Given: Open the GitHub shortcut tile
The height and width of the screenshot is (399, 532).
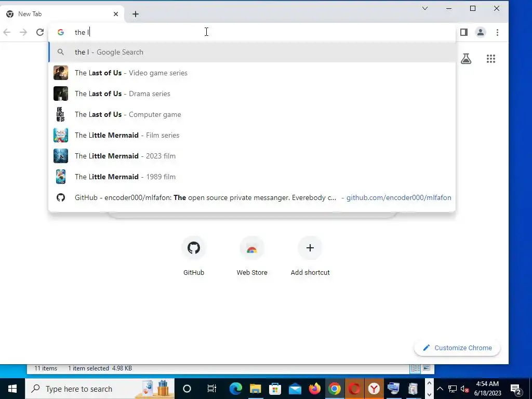Looking at the screenshot, I should [x=194, y=256].
